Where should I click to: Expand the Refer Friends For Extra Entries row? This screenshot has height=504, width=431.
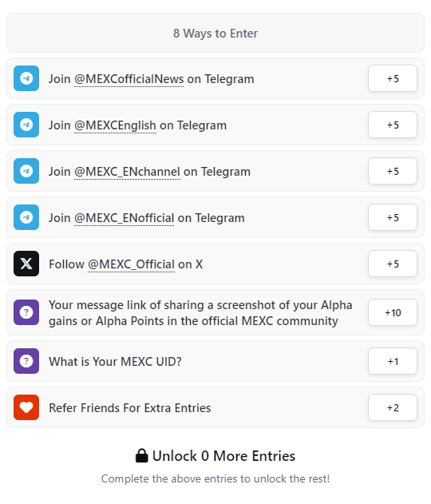(215, 407)
